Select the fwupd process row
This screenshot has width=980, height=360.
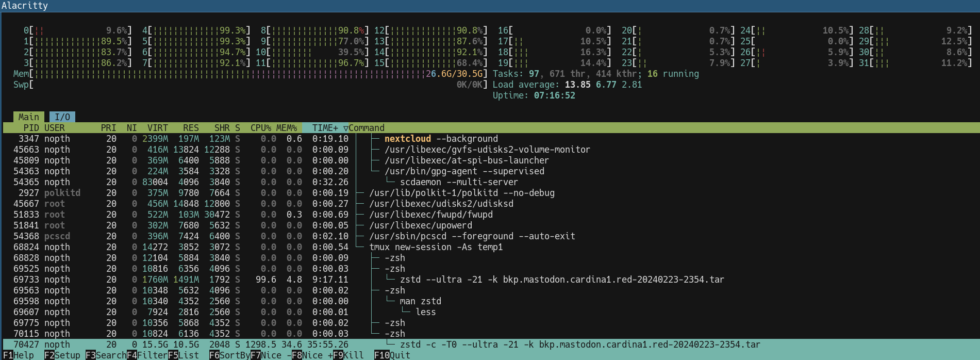[491, 215]
